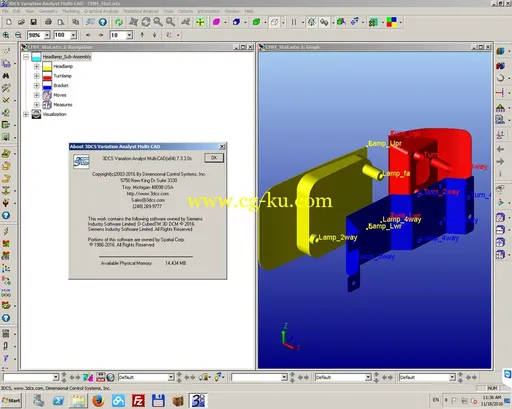Open the first Default dropdown in bottom toolbar
Image resolution: width=512 pixels, height=409 pixels.
tap(171, 377)
